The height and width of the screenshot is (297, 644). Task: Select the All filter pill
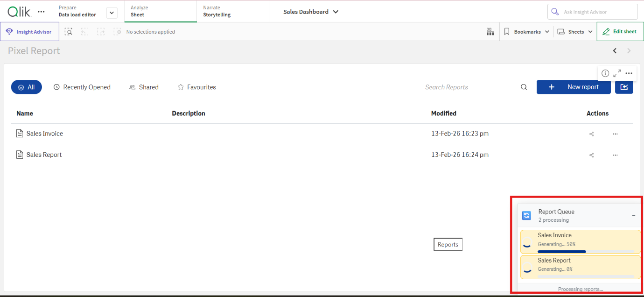27,87
